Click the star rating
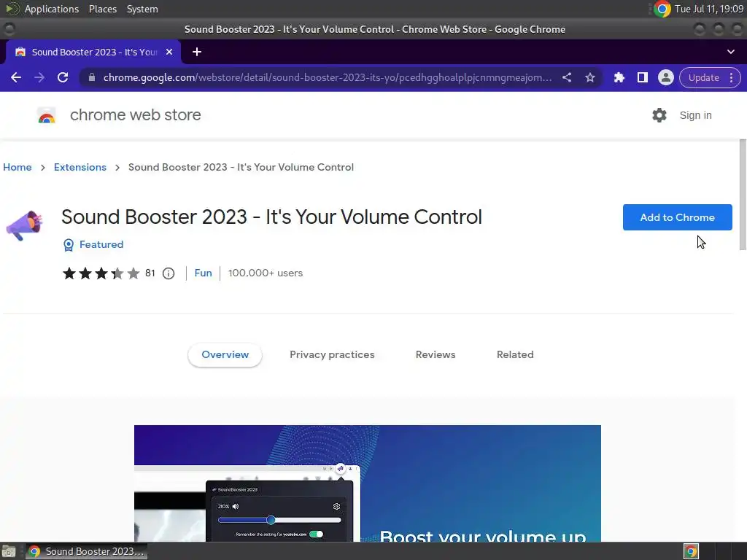This screenshot has width=747, height=560. [101, 273]
